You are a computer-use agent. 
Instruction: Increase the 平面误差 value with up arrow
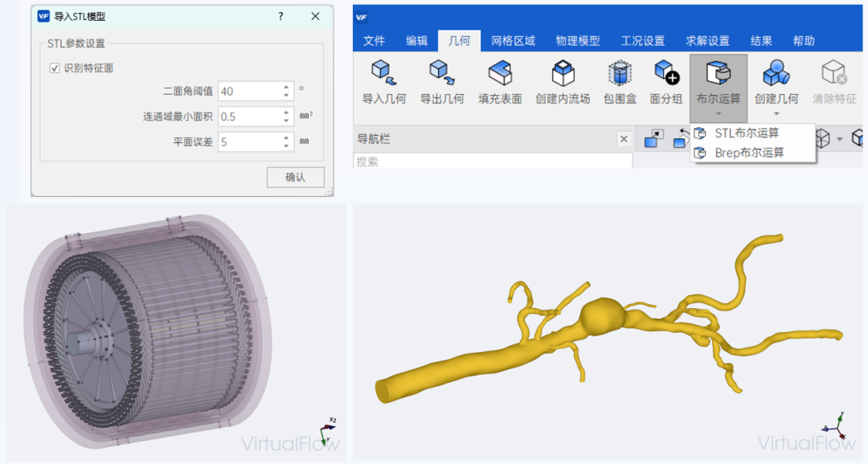pyautogui.click(x=286, y=138)
